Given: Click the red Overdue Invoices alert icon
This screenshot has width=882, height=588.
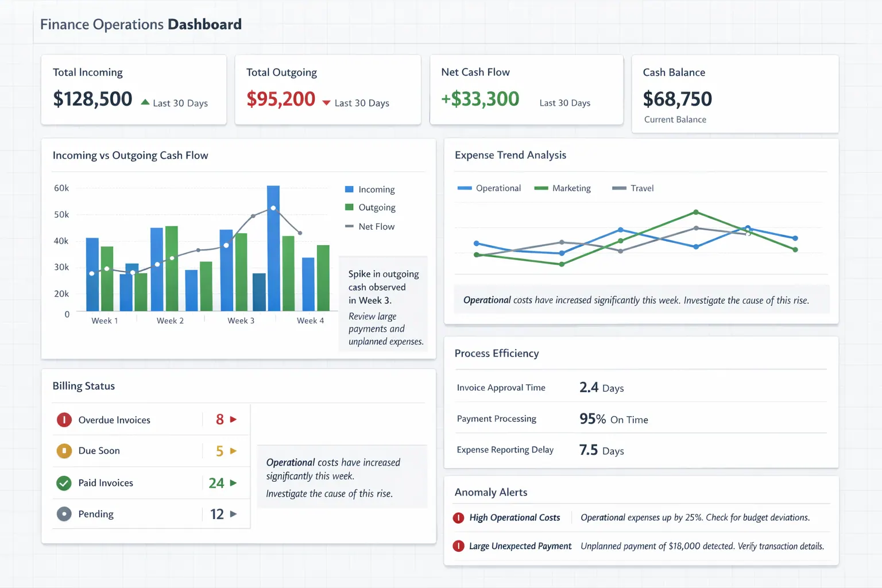Looking at the screenshot, I should pyautogui.click(x=64, y=419).
